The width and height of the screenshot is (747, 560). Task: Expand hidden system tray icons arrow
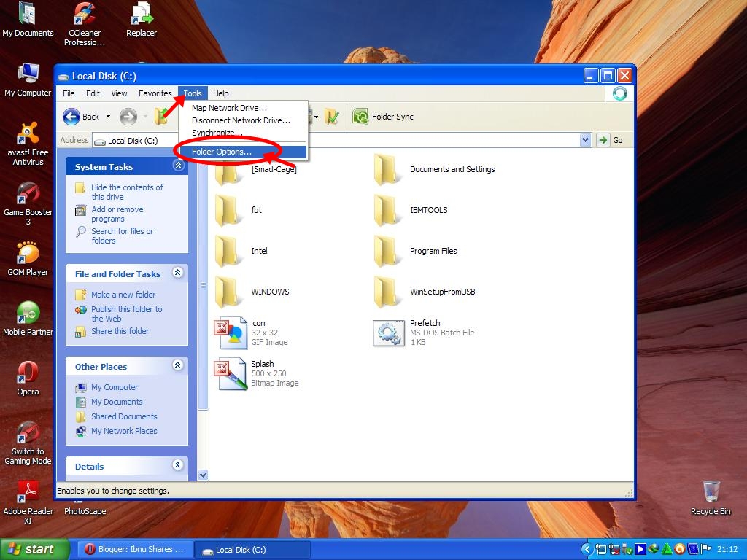(587, 550)
